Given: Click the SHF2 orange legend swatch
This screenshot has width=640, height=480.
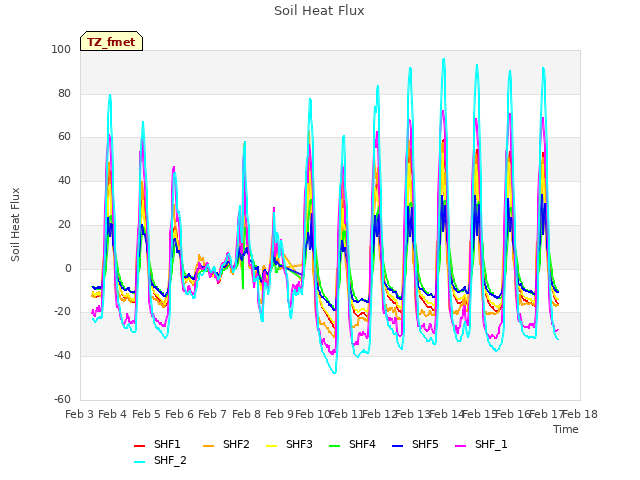Looking at the screenshot, I should tap(208, 446).
